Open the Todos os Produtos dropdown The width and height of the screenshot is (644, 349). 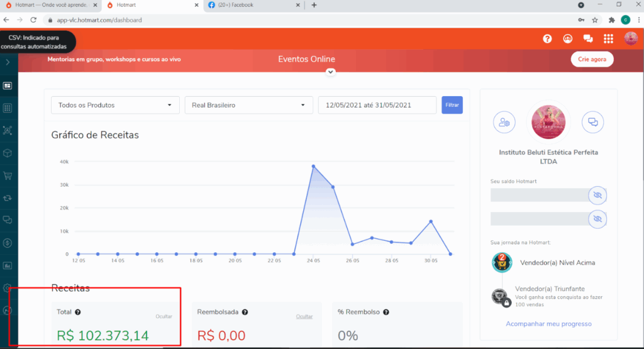(x=115, y=105)
